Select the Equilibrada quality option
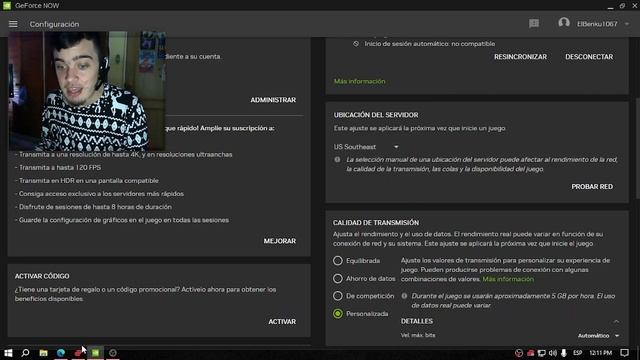The width and height of the screenshot is (640, 360). pyautogui.click(x=338, y=260)
